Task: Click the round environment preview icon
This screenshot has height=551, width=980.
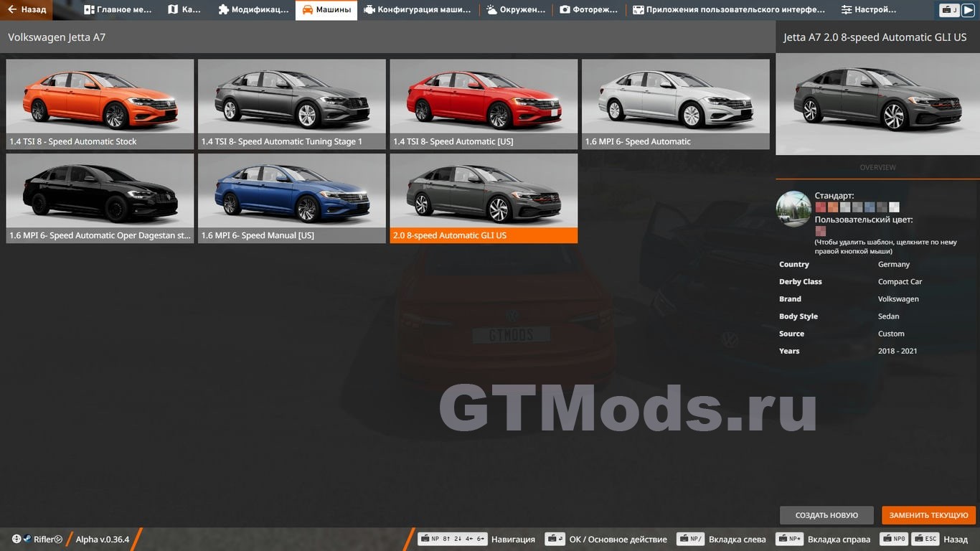Action: coord(793,209)
